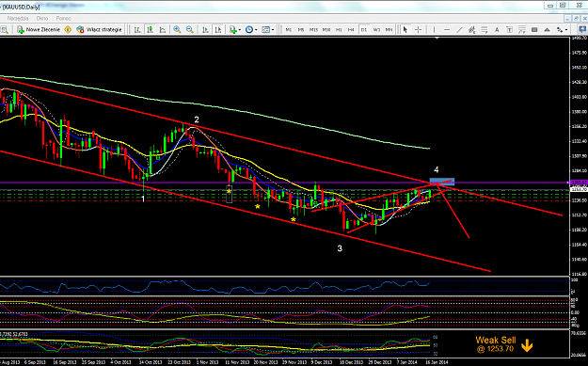Open the Pomoc menu

click(x=63, y=18)
